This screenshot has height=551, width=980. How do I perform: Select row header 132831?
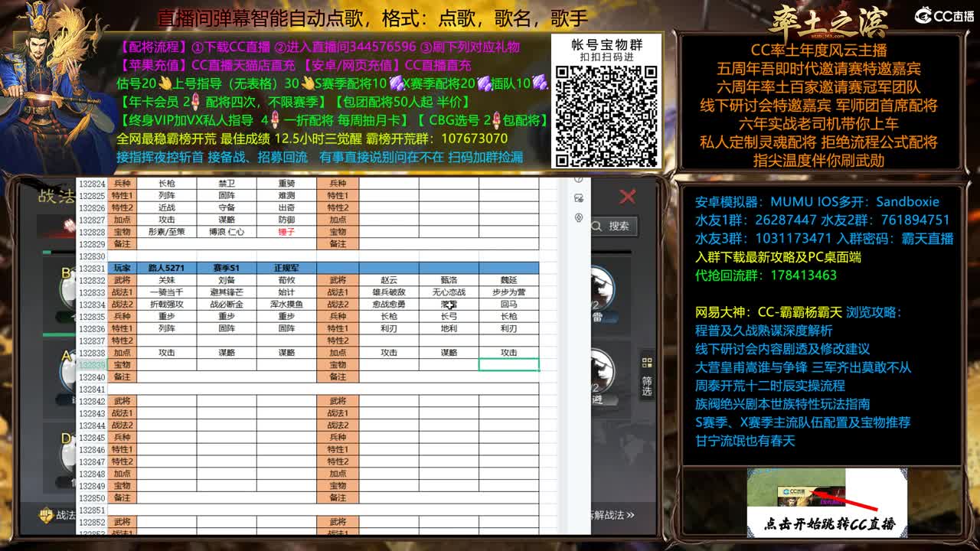(92, 269)
